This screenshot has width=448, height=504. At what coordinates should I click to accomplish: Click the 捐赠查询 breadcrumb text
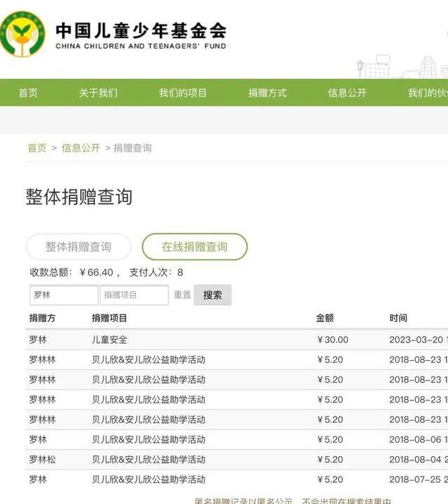click(132, 148)
